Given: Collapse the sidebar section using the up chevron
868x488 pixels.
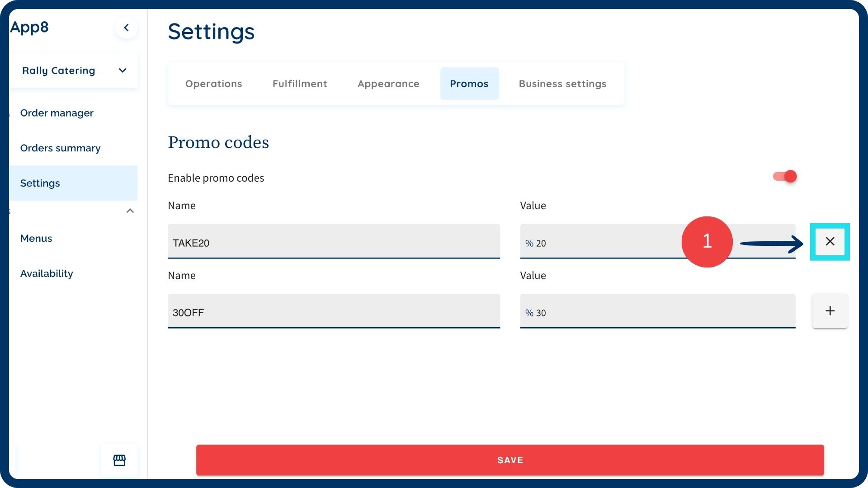Looking at the screenshot, I should point(130,211).
